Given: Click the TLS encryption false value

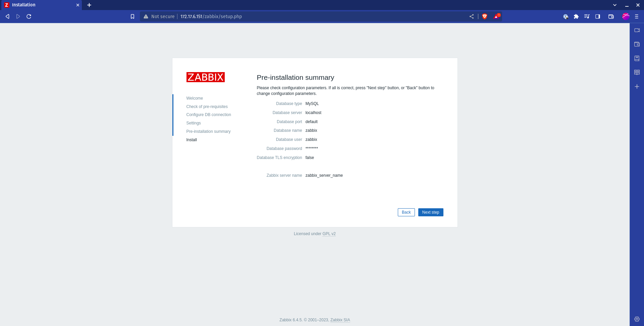Looking at the screenshot, I should tap(310, 158).
